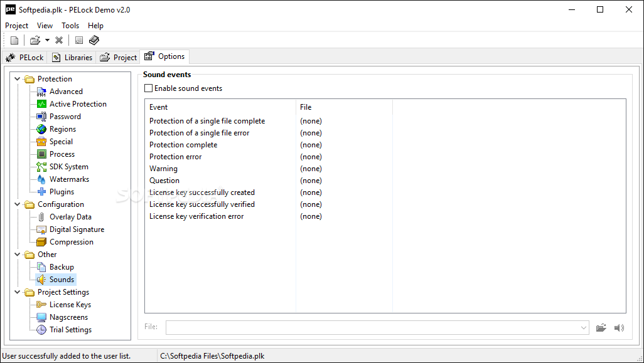Select the Special options icon
Image resolution: width=644 pixels, height=363 pixels.
pyautogui.click(x=41, y=142)
